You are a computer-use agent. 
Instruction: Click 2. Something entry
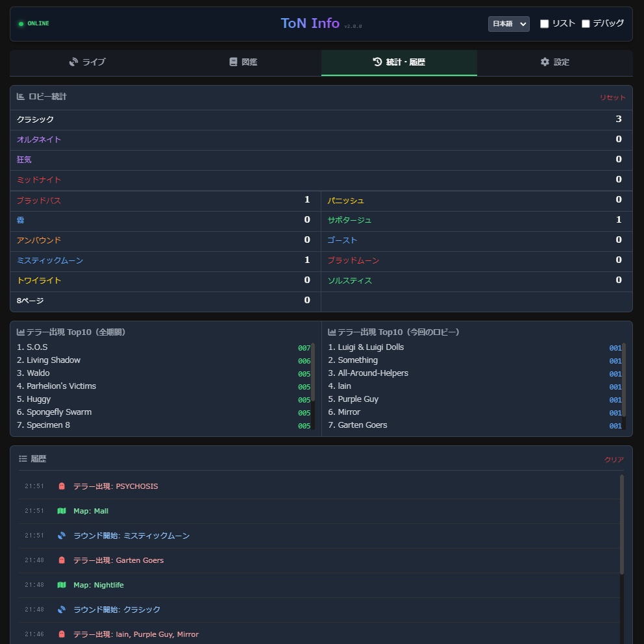353,360
